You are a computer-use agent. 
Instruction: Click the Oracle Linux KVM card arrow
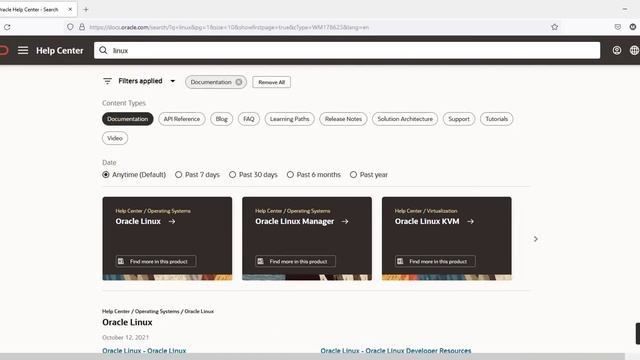point(471,221)
